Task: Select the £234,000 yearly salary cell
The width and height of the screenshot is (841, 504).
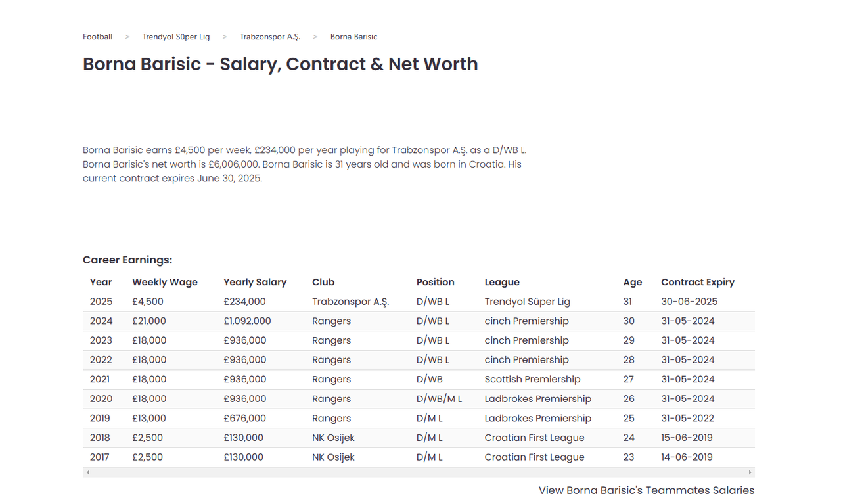Action: (244, 302)
